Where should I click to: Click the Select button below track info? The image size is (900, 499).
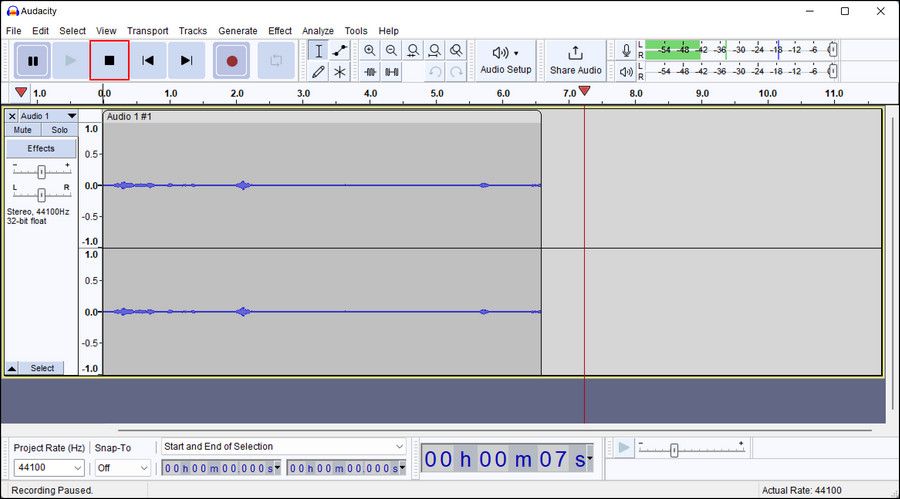click(42, 368)
